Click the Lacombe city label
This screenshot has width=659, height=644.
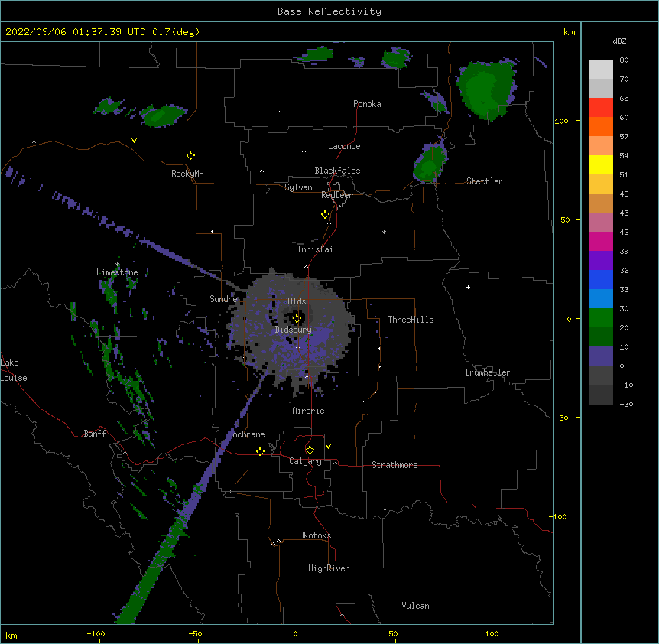tap(344, 146)
